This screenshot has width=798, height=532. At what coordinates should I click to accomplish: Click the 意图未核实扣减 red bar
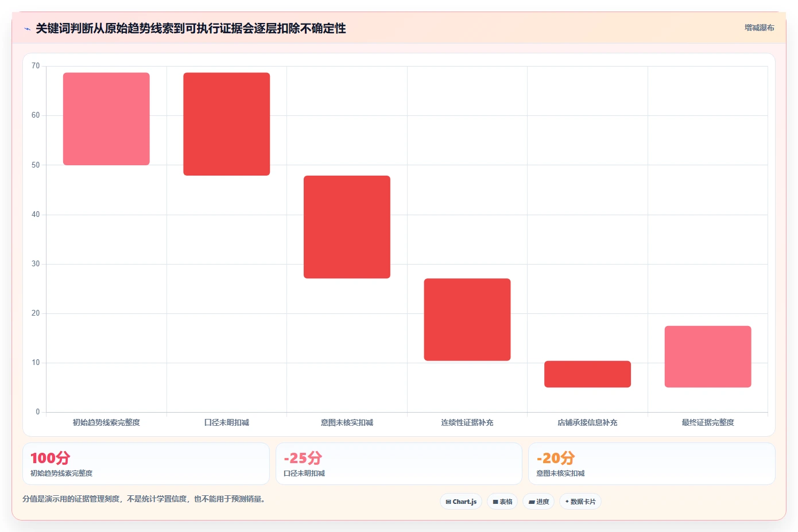pos(347,227)
